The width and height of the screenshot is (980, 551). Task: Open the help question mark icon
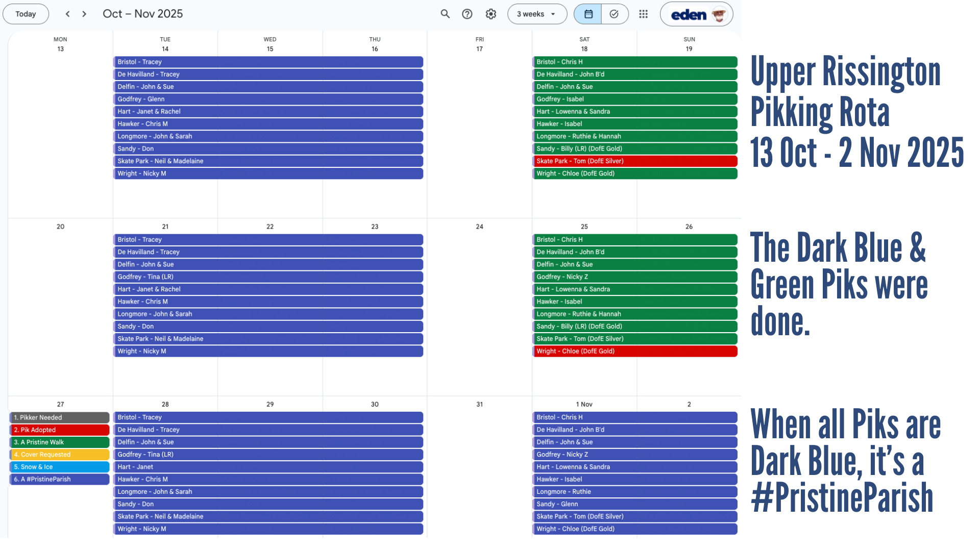point(467,14)
